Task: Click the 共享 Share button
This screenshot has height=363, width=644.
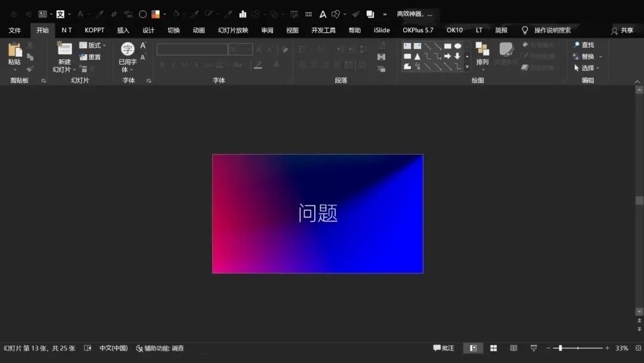Action: tap(622, 30)
